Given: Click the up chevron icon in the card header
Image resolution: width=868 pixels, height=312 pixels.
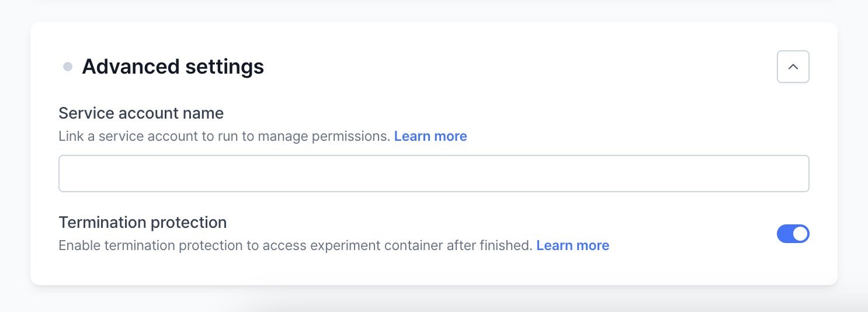Looking at the screenshot, I should point(793,67).
